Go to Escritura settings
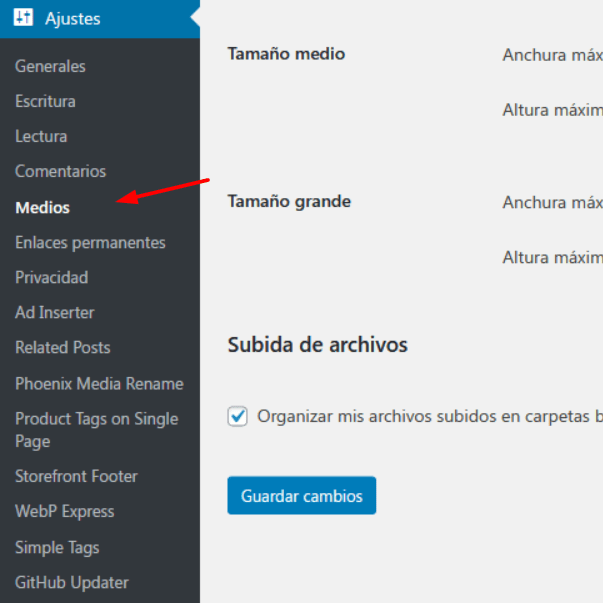This screenshot has width=603, height=603. (x=45, y=101)
